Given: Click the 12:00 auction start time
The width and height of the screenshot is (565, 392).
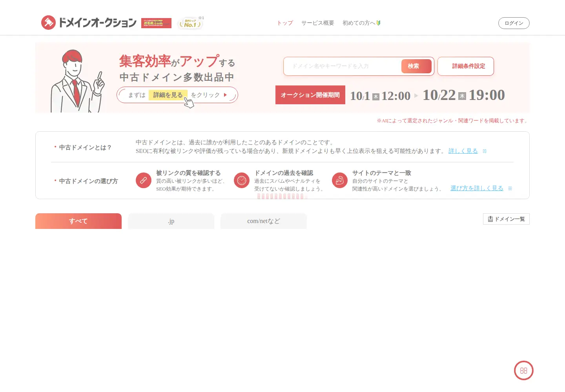Looking at the screenshot, I should [x=396, y=96].
